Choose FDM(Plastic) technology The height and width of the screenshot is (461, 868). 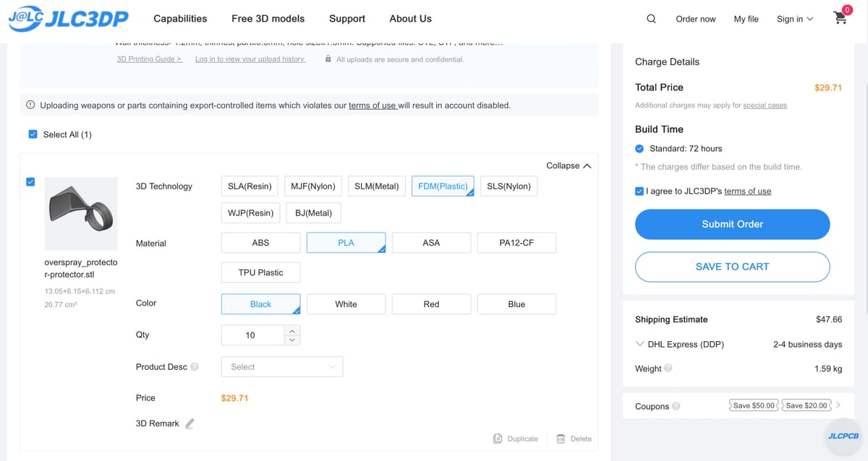pyautogui.click(x=443, y=186)
